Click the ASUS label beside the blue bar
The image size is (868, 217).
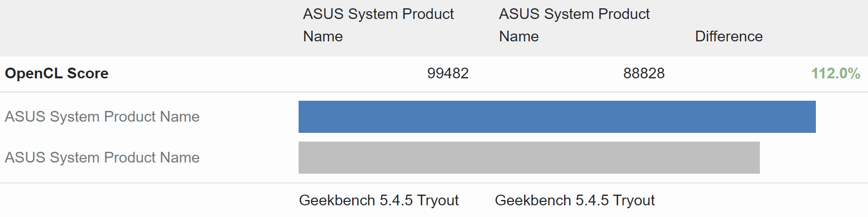tap(102, 117)
